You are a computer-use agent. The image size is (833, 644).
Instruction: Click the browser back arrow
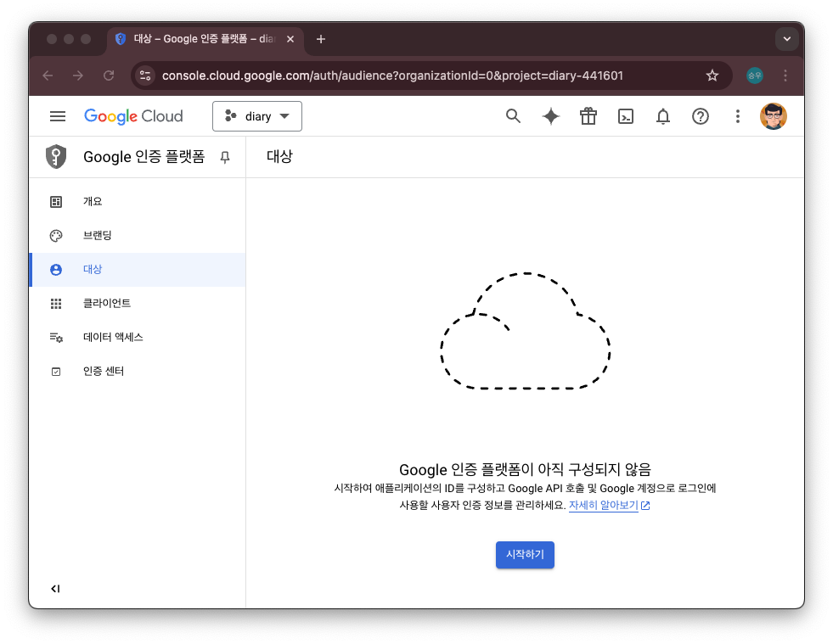click(48, 76)
